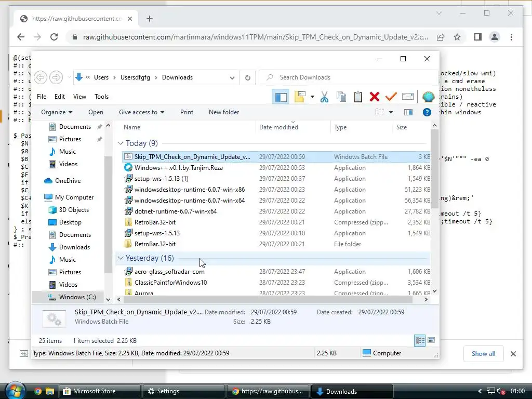Click Show all in Chrome downloads bar
This screenshot has width=532, height=399.
[483, 354]
